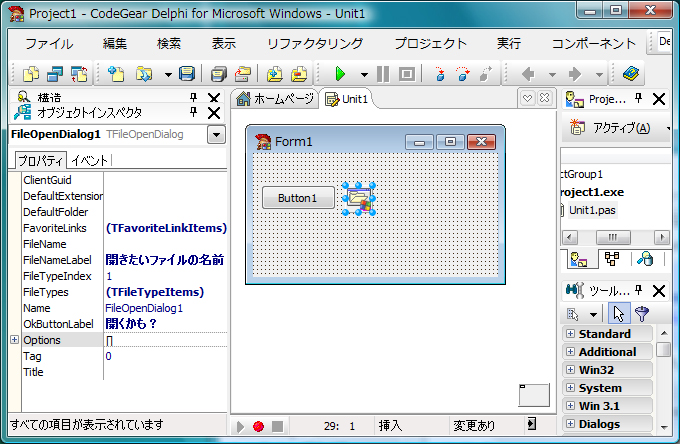Toggle pin on Project Manager panel
This screenshot has width=680, height=444.
(638, 98)
